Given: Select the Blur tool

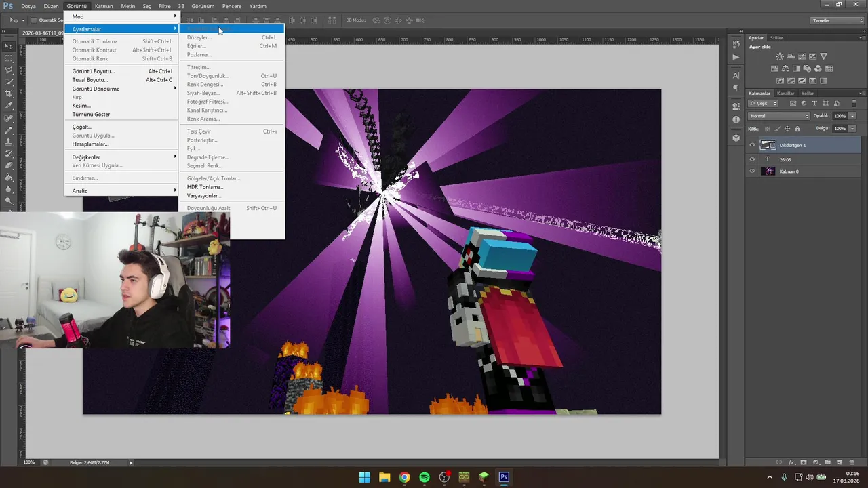Looking at the screenshot, I should tap(9, 189).
